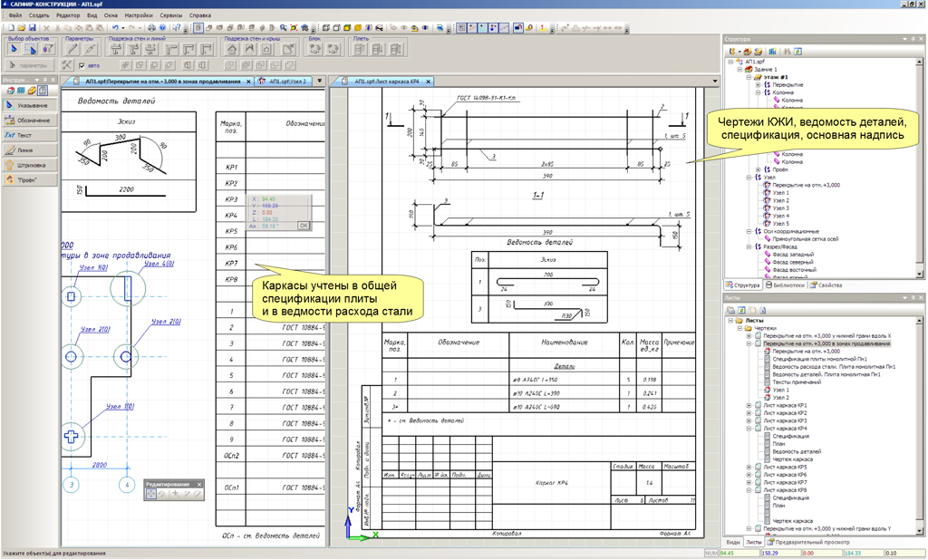Click the Save icon in the main toolbar
This screenshot has width=928, height=560.
click(x=32, y=28)
